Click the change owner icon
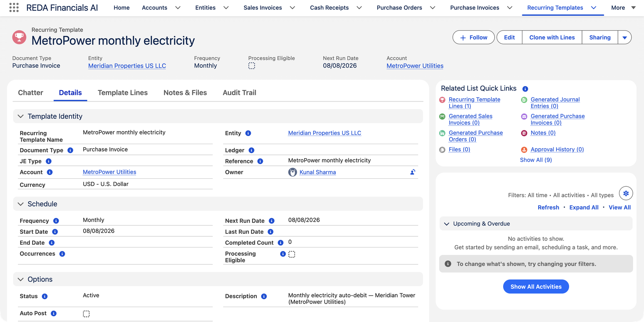The width and height of the screenshot is (644, 322). [x=413, y=172]
